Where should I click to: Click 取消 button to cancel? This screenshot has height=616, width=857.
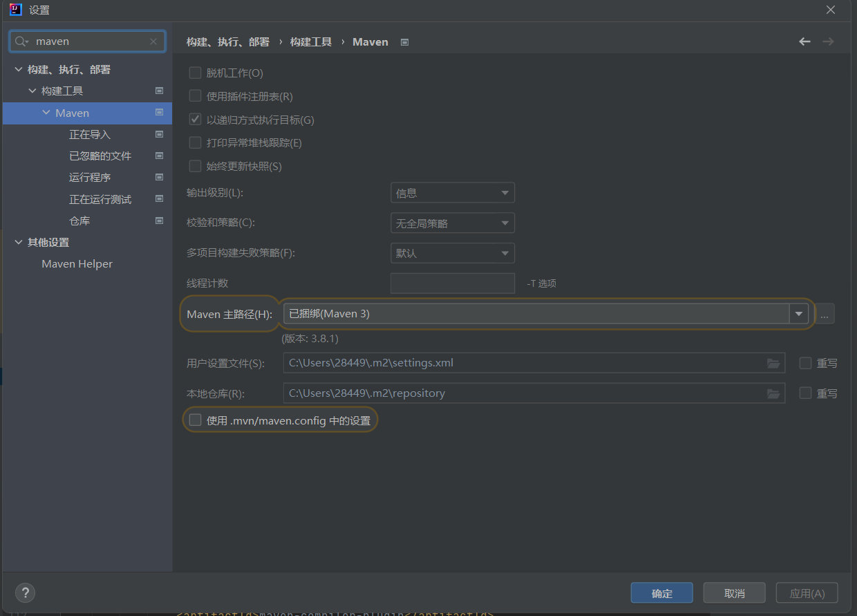pyautogui.click(x=735, y=593)
